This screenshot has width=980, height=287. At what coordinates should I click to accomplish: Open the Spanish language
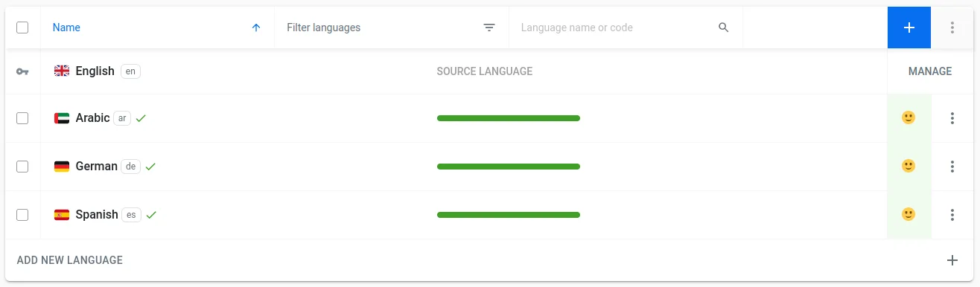tap(97, 215)
